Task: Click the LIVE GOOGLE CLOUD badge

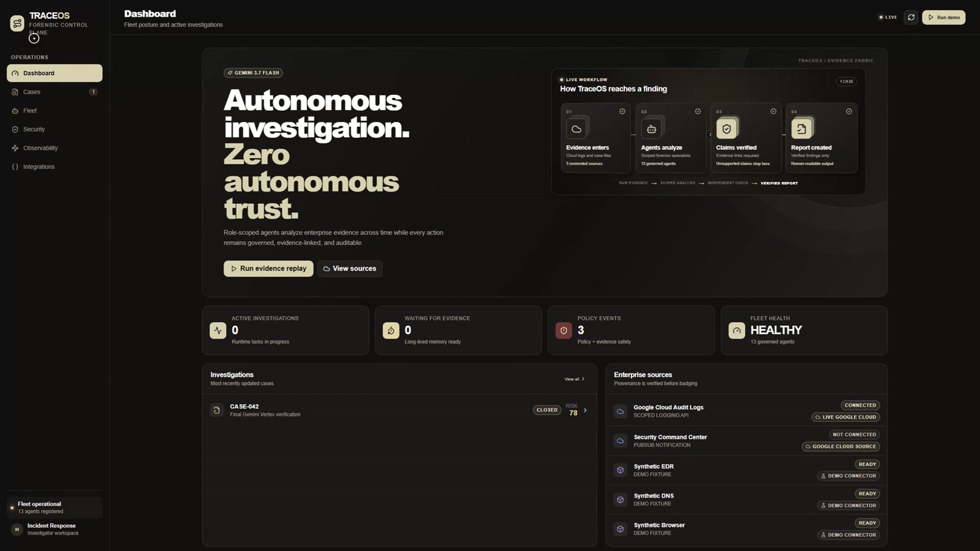Action: pyautogui.click(x=846, y=417)
